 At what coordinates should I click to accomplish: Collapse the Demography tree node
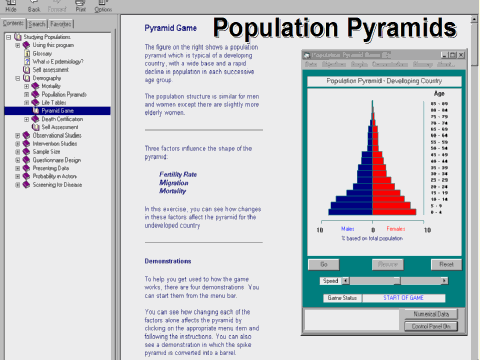18,78
